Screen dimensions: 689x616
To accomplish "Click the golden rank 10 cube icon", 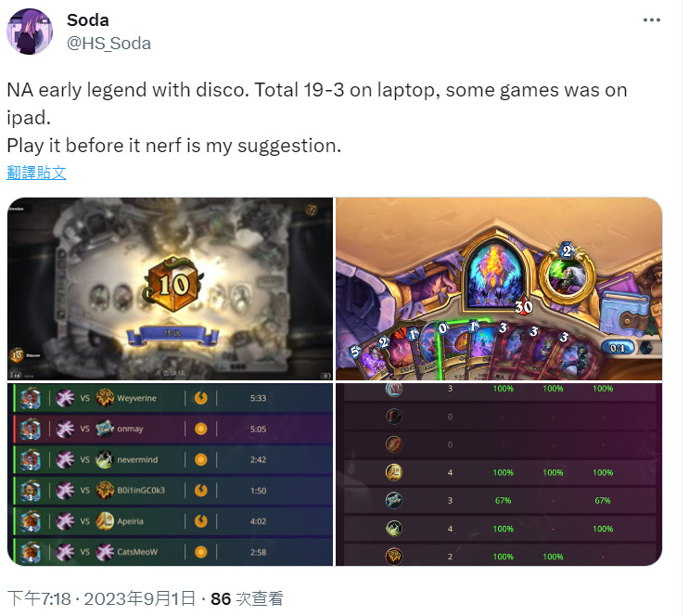I will point(172,284).
